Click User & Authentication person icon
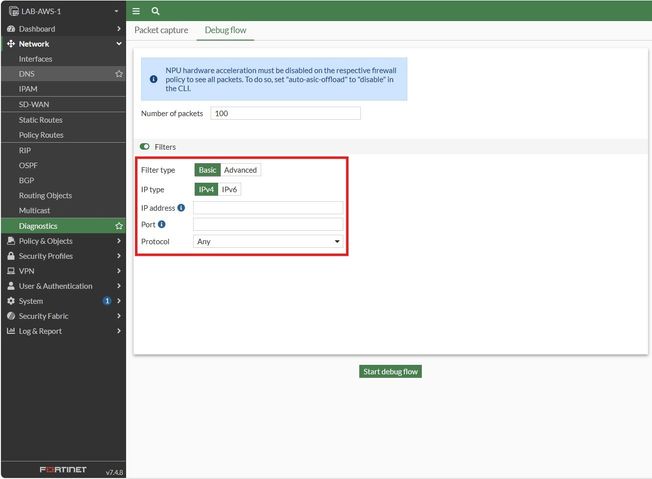The height and width of the screenshot is (479, 652). (11, 286)
